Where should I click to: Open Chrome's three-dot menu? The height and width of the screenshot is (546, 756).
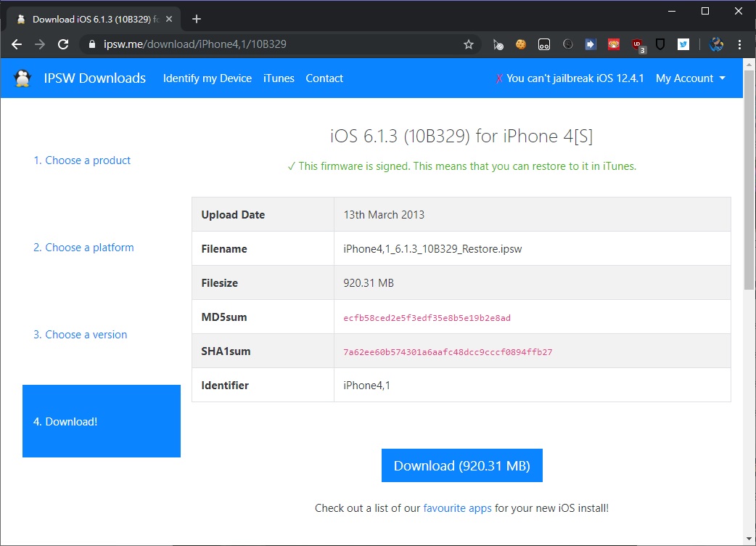[x=739, y=44]
